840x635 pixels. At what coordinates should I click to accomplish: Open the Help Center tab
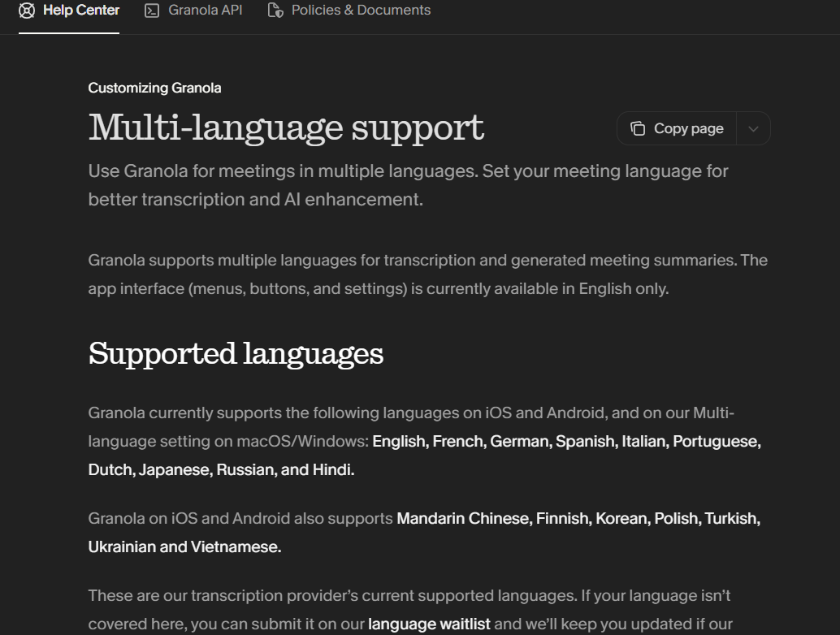pos(68,11)
